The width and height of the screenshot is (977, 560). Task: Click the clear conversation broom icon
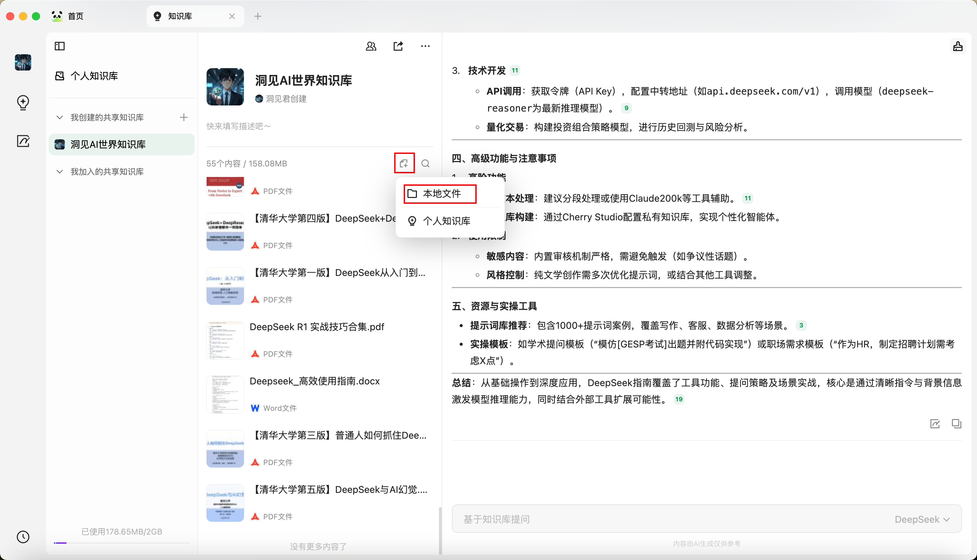957,46
